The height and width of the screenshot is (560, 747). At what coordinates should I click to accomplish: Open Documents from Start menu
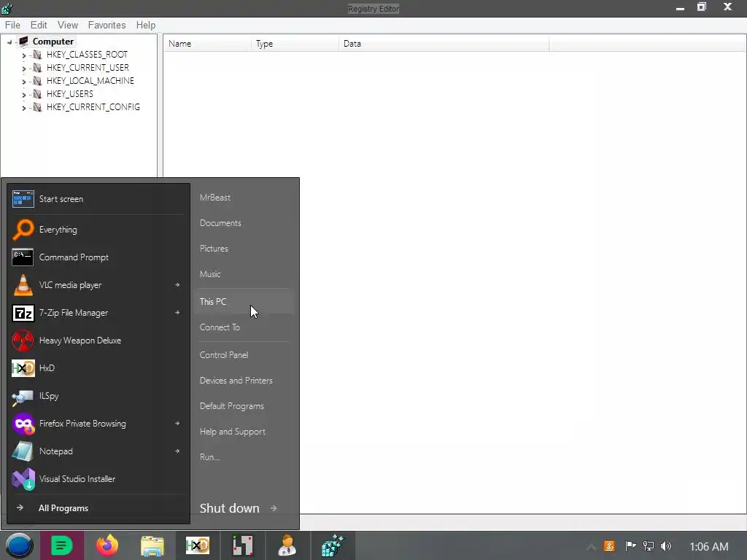click(220, 223)
